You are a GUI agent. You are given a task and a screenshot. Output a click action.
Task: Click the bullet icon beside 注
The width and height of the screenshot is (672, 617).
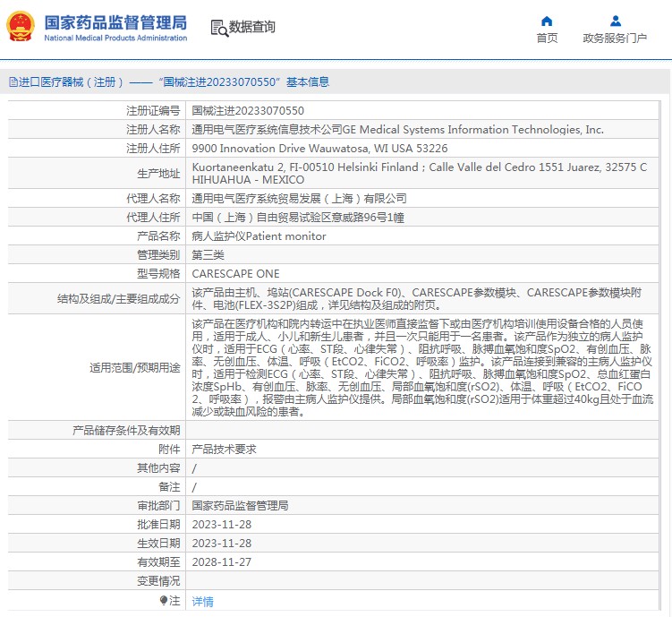(164, 601)
